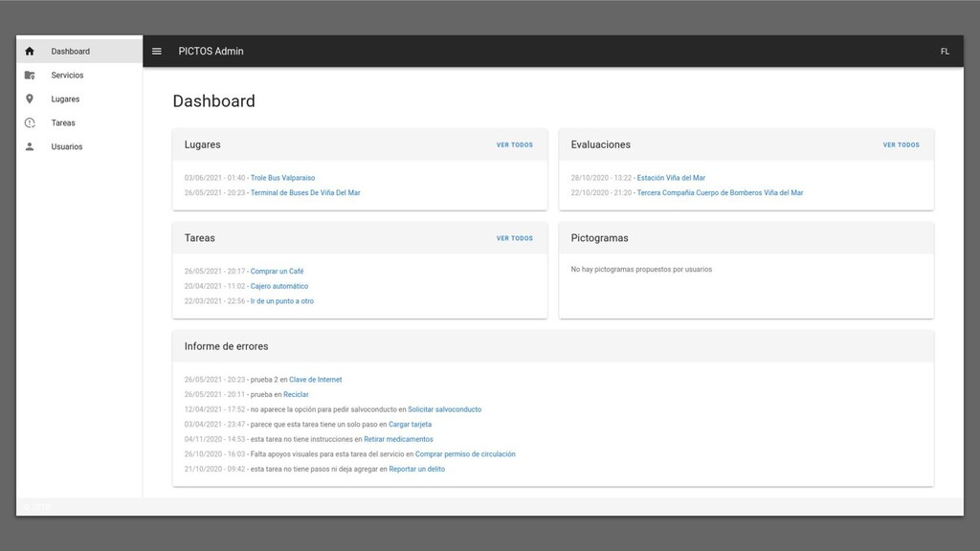Click VER TODOS in Tareas card

[514, 238]
